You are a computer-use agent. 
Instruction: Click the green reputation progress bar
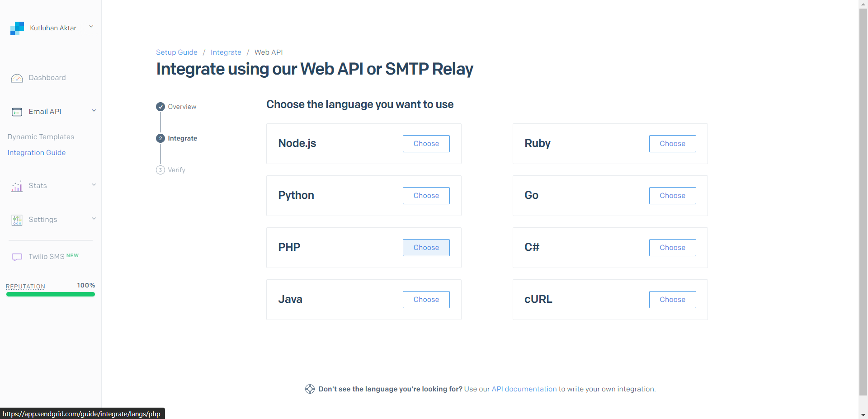51,294
